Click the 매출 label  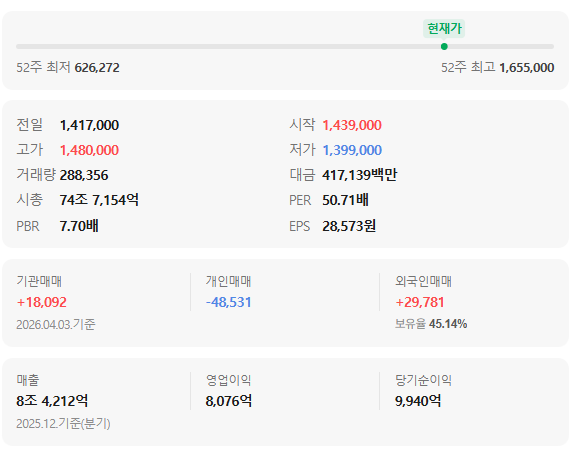pyautogui.click(x=28, y=380)
